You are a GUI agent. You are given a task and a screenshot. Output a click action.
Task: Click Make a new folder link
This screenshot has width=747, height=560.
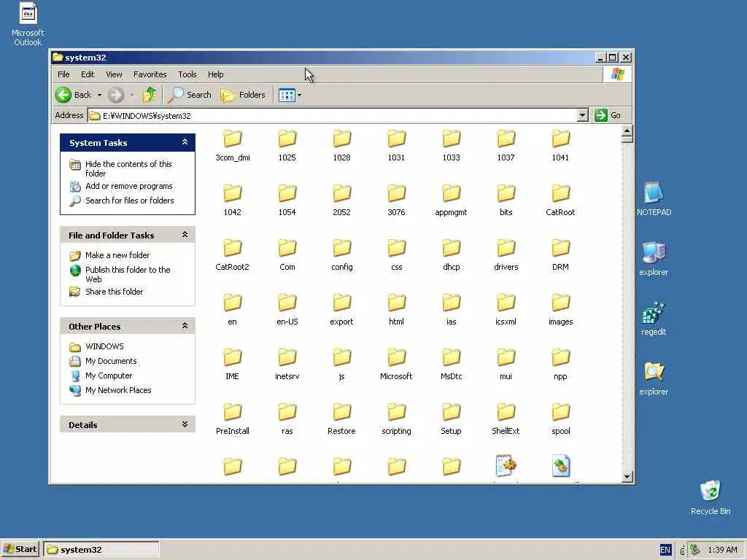click(x=117, y=255)
